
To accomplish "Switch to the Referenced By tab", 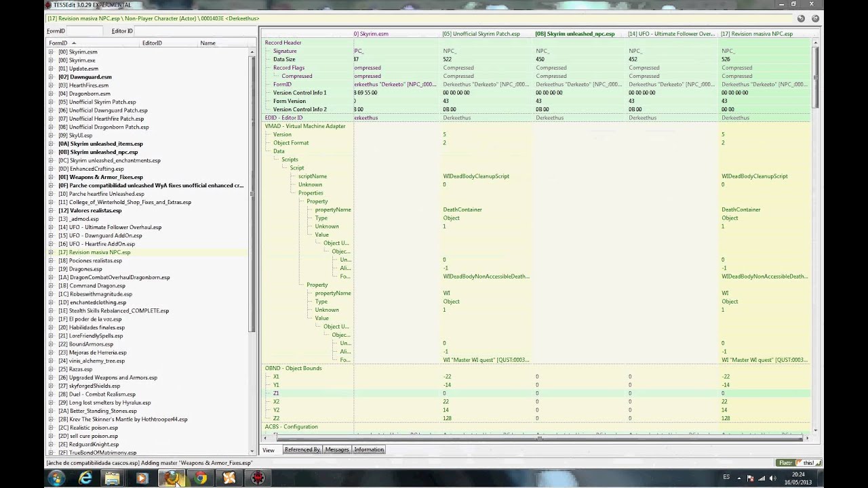I will point(302,449).
